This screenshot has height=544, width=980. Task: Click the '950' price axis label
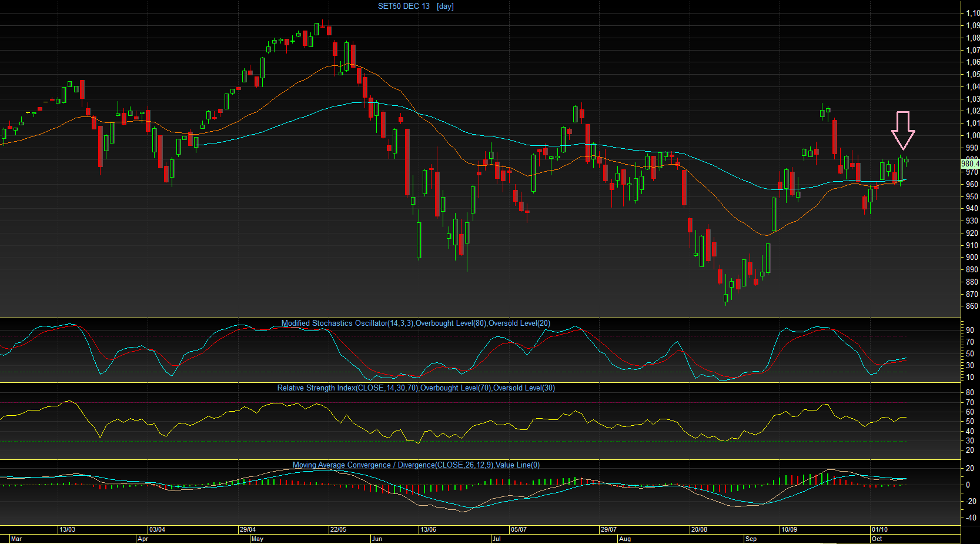click(972, 196)
